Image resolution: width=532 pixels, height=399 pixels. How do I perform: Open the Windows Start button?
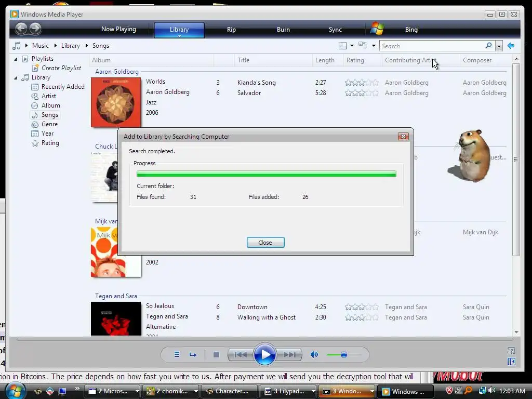coord(15,391)
